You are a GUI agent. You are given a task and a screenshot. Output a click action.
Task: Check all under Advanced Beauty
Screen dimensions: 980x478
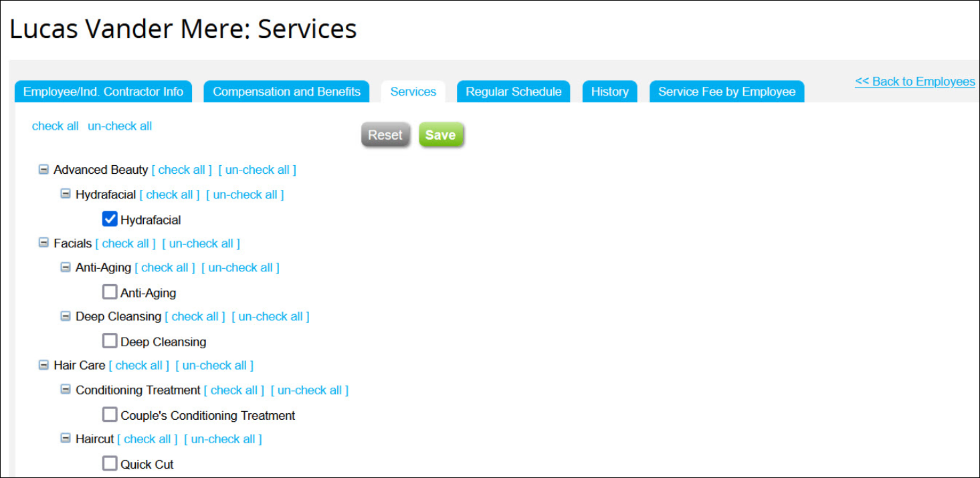tap(182, 170)
